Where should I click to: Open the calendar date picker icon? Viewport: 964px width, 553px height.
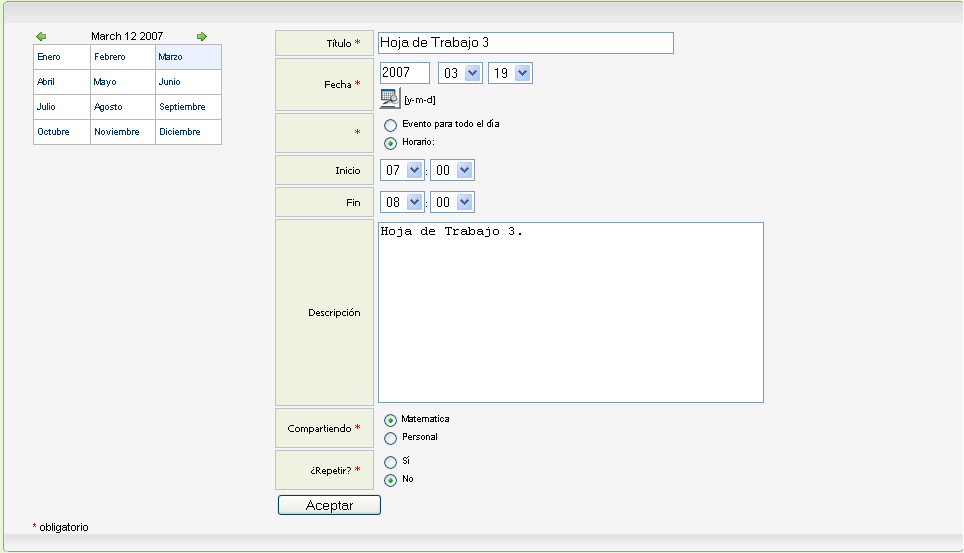click(390, 98)
